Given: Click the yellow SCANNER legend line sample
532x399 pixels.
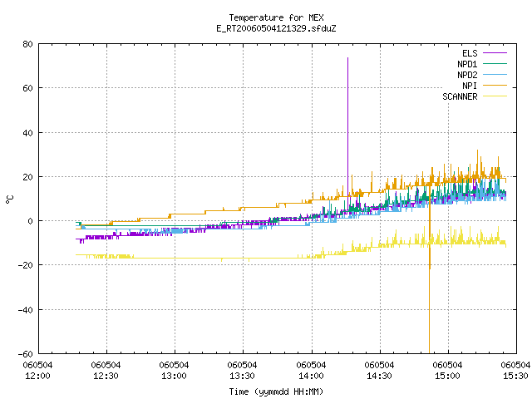Looking at the screenshot, I should pyautogui.click(x=495, y=96).
